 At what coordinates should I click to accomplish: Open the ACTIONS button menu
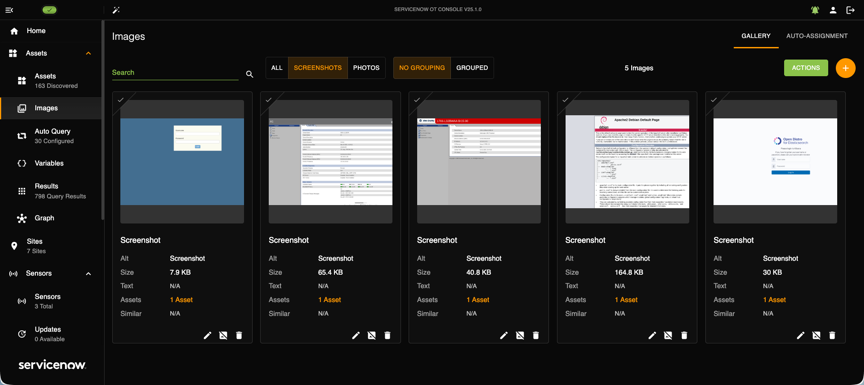click(x=806, y=68)
